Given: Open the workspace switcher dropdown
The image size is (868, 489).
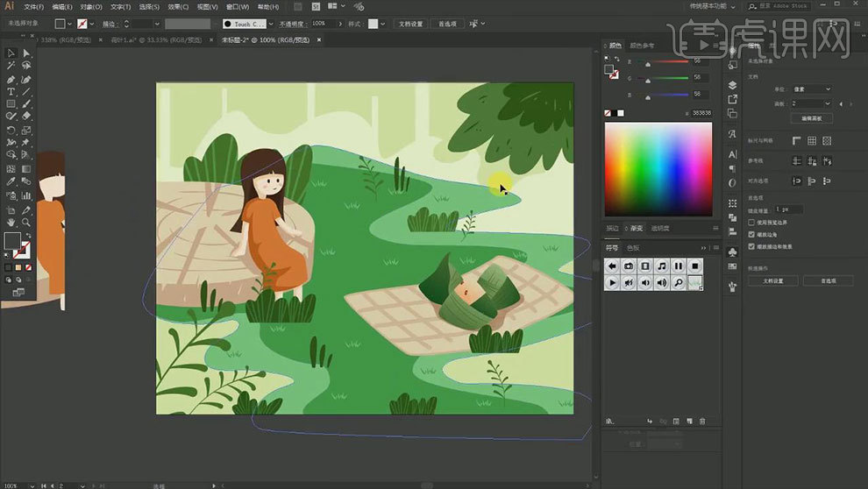Looking at the screenshot, I should click(x=713, y=6).
